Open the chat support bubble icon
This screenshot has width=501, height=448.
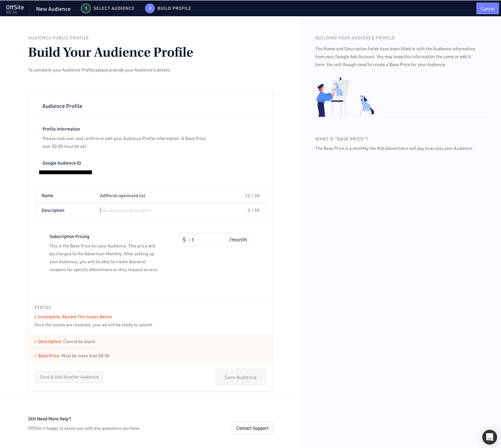pyautogui.click(x=489, y=437)
